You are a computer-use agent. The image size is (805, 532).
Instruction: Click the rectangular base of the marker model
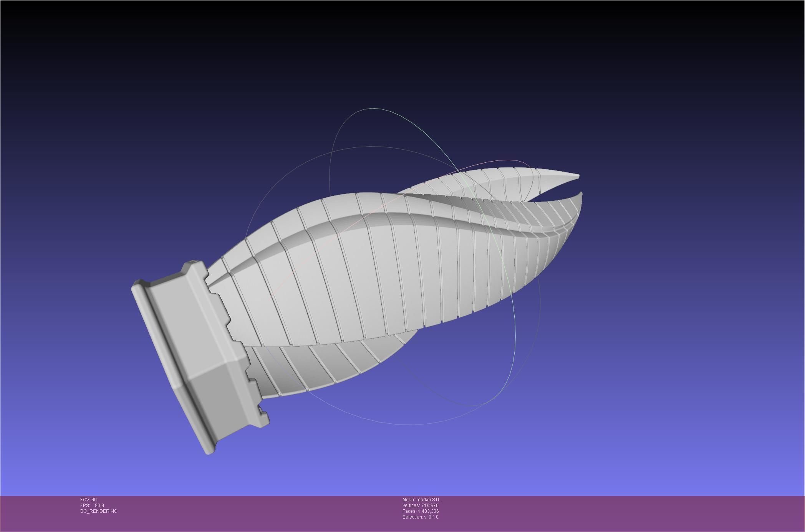click(200, 357)
